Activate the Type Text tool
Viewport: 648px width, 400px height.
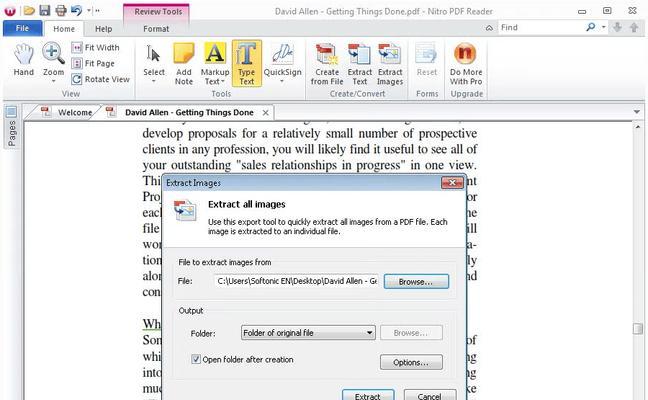tap(247, 64)
